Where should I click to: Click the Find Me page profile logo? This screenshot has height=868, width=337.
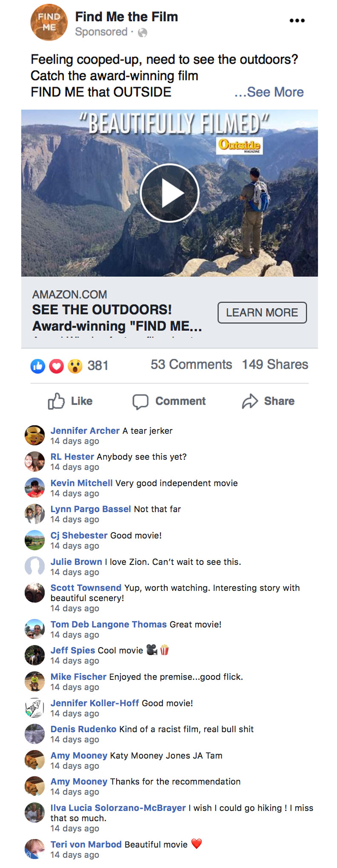click(49, 22)
